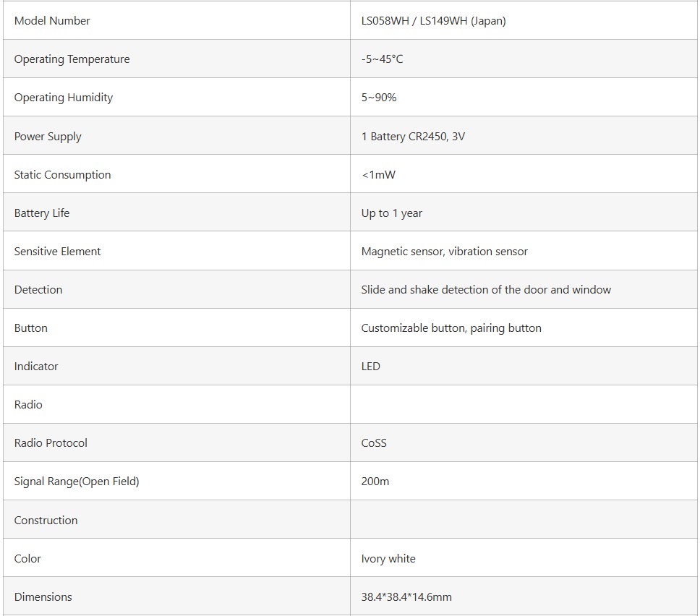Click the Model Number label cell
This screenshot has height=616, width=700.
52,21
